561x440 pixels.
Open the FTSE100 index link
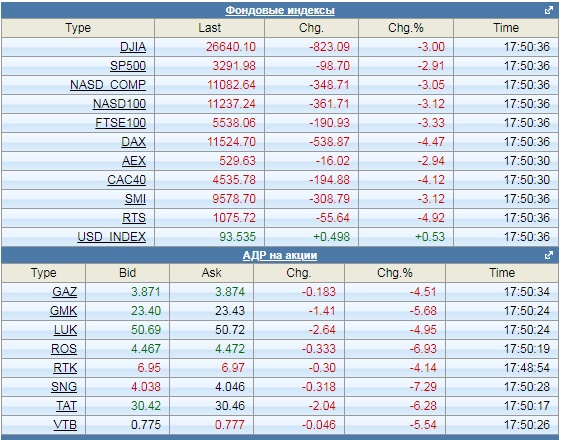click(121, 123)
